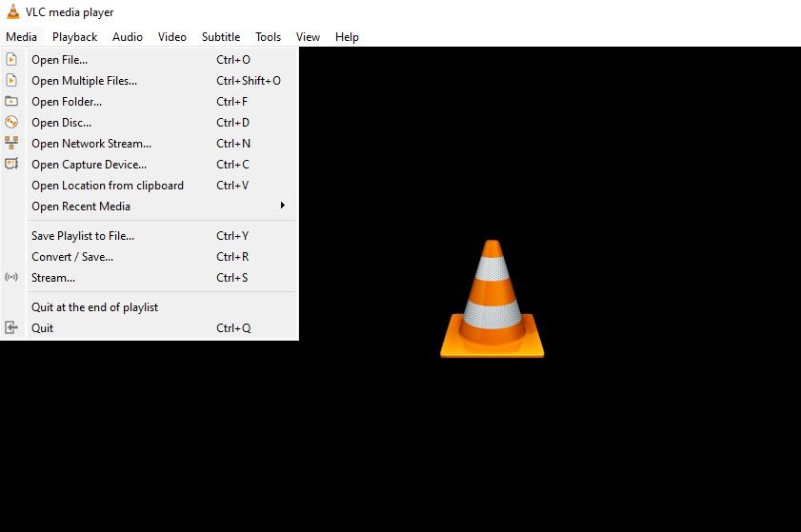Choose Open Location from clipboard
The image size is (801, 532).
coord(150,186)
